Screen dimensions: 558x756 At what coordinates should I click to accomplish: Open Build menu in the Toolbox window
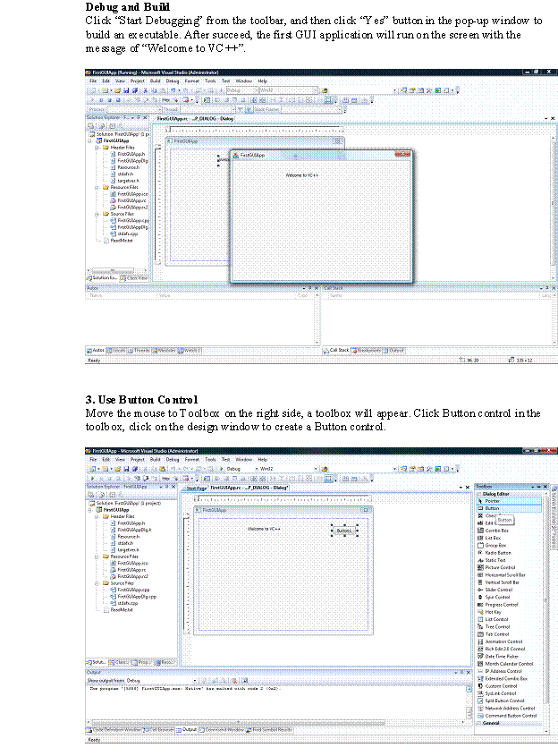point(156,460)
